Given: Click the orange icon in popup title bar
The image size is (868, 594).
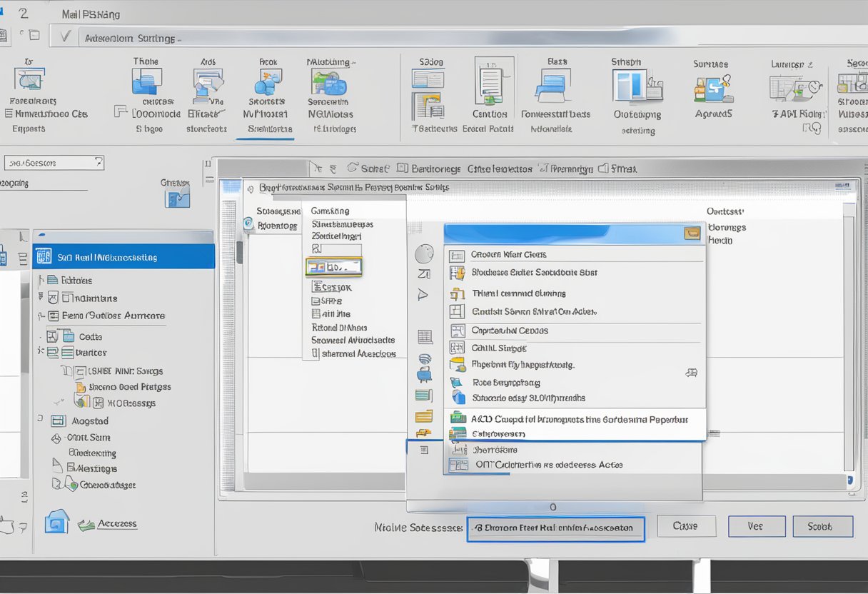Looking at the screenshot, I should (x=691, y=233).
